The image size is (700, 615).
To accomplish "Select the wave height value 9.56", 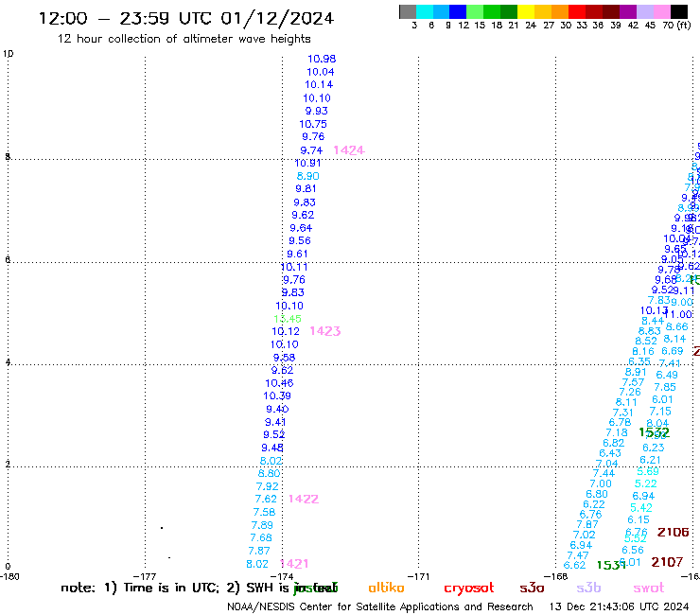I will coord(300,240).
